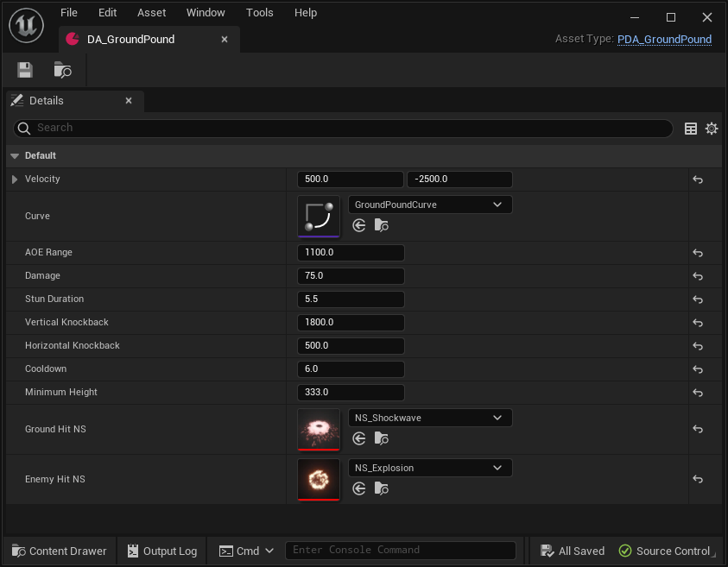Click the Horizontal Knockback value field
The width and height of the screenshot is (728, 567).
tap(351, 346)
